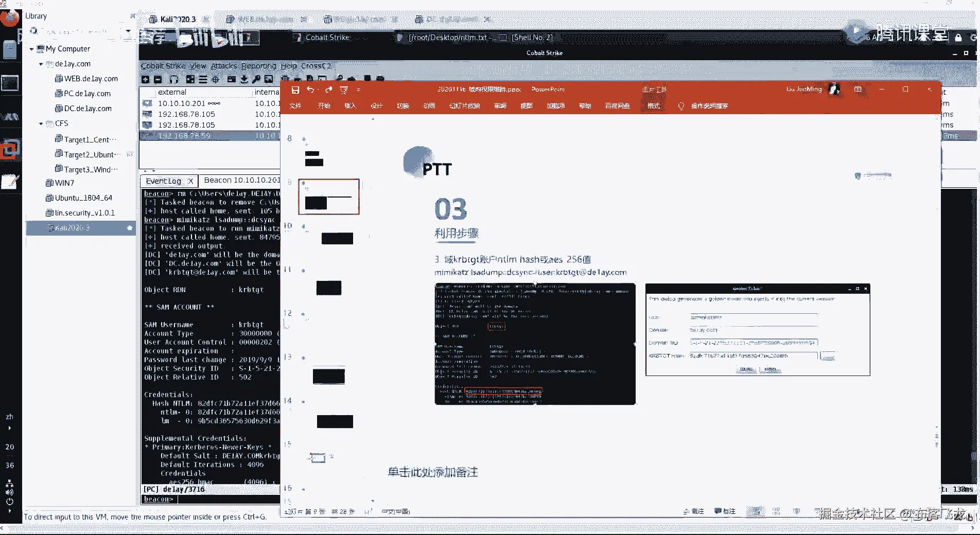Open the credentials card icon in the toolbar

232,79
